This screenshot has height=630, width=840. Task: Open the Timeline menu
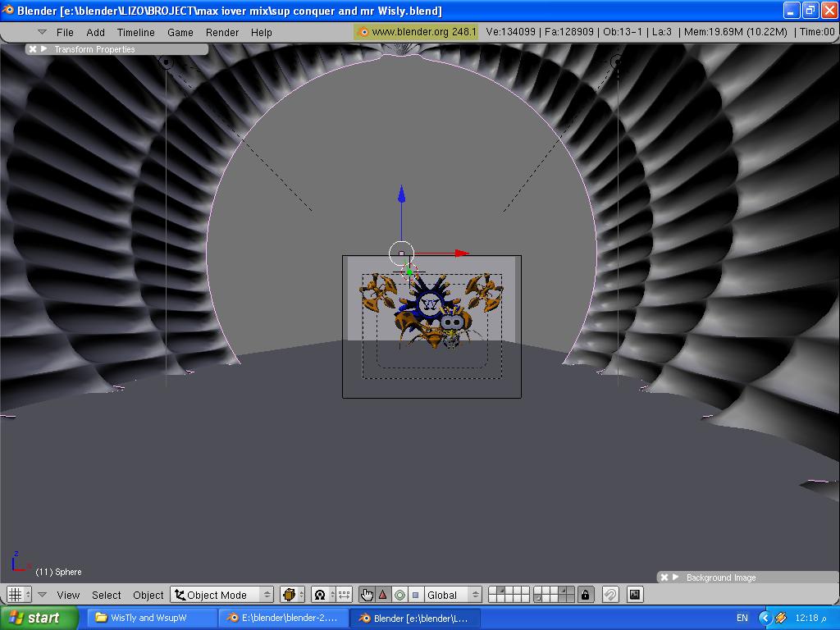click(x=135, y=32)
